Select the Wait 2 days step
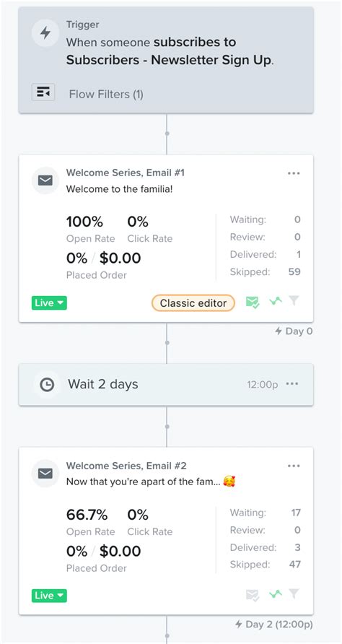This screenshot has height=644, width=342. point(166,384)
